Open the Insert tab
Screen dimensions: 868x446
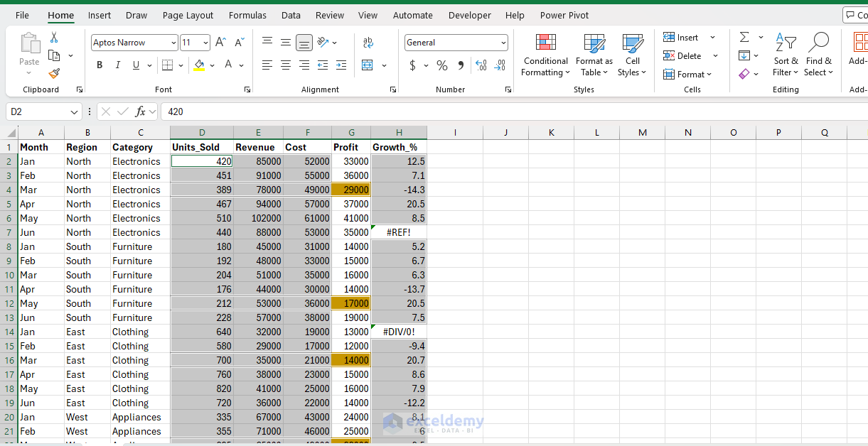pos(100,15)
